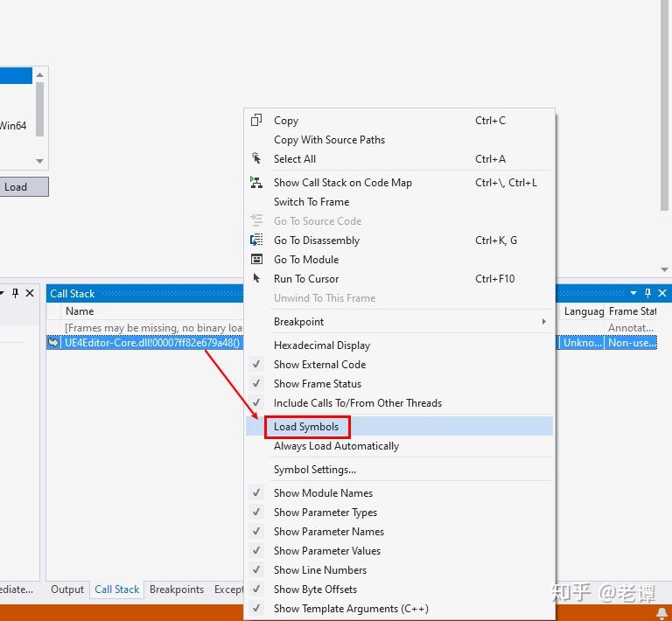Click the editor vertical scrollbar thumb
Screen dimensions: 672x621
pos(664,105)
